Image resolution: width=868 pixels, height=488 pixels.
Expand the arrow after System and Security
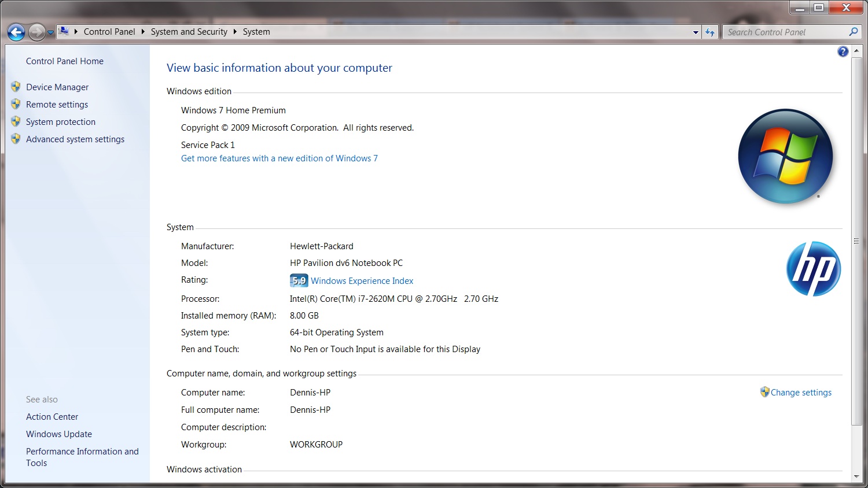235,32
